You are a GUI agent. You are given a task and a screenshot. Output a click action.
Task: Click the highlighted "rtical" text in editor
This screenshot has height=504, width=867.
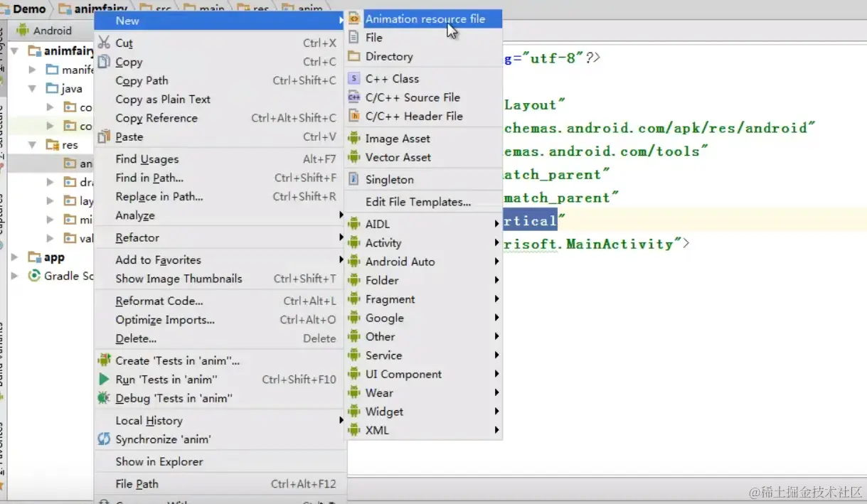531,220
